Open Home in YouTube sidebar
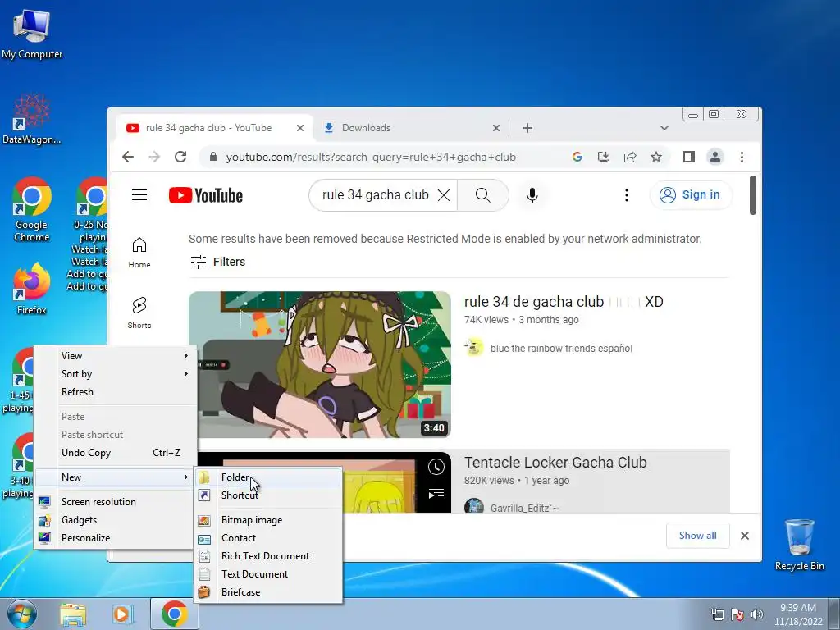This screenshot has height=630, width=840. pyautogui.click(x=139, y=253)
